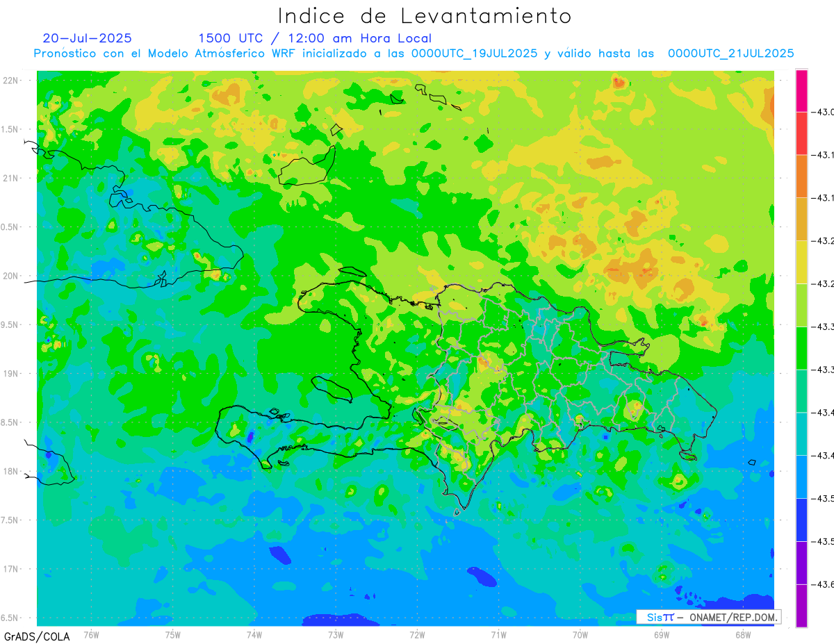Select the yellow-green segment of the legend

pyautogui.click(x=801, y=305)
